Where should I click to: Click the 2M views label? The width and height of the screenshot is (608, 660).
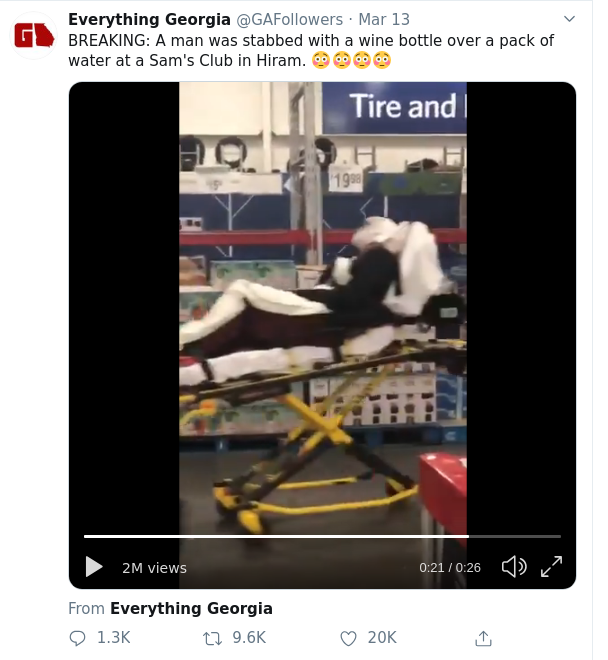tap(154, 568)
